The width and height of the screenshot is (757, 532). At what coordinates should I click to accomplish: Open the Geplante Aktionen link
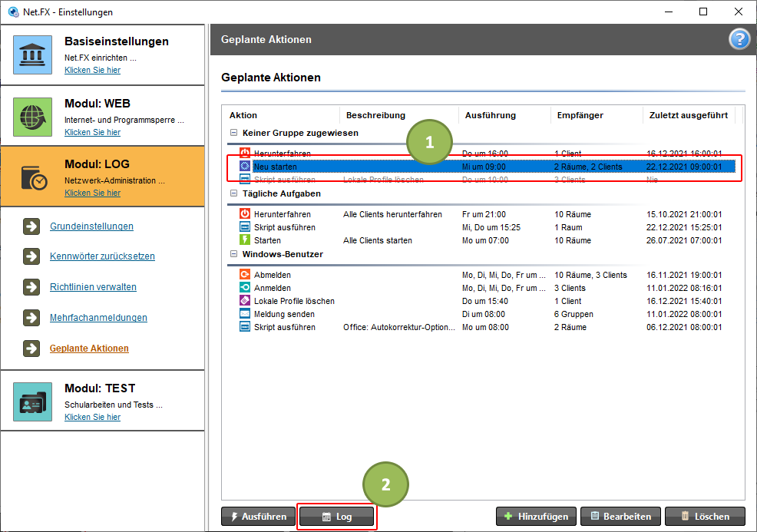click(x=89, y=348)
